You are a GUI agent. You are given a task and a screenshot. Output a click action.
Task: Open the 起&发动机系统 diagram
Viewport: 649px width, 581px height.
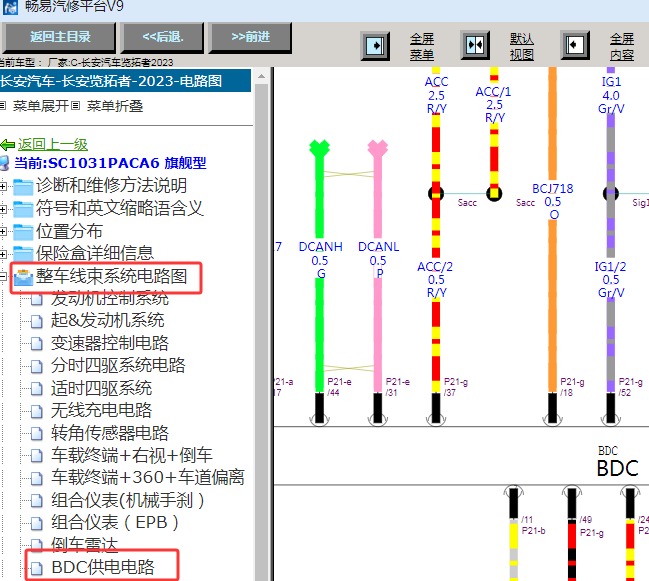[x=108, y=320]
